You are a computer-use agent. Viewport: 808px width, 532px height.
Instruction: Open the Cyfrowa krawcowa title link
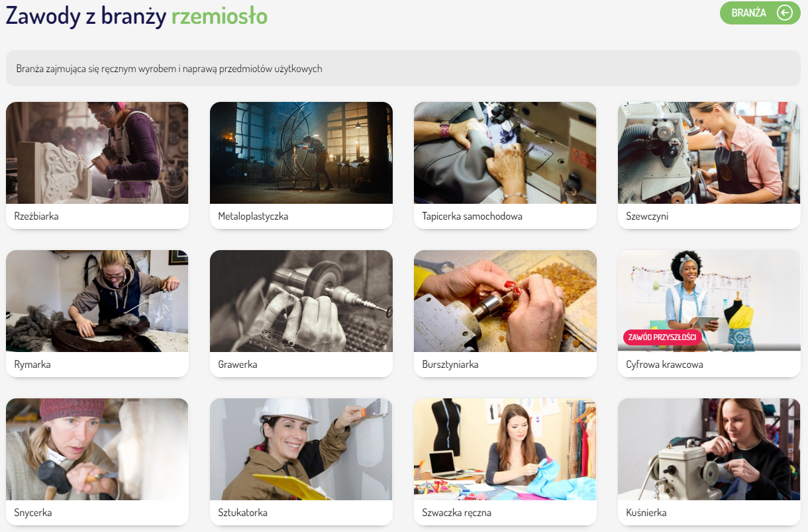(x=664, y=365)
